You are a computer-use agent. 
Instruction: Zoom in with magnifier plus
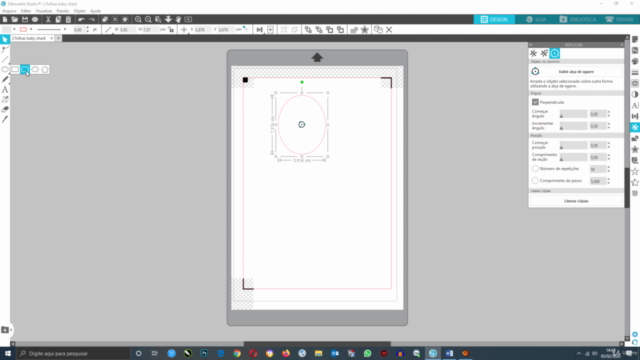pos(138,19)
